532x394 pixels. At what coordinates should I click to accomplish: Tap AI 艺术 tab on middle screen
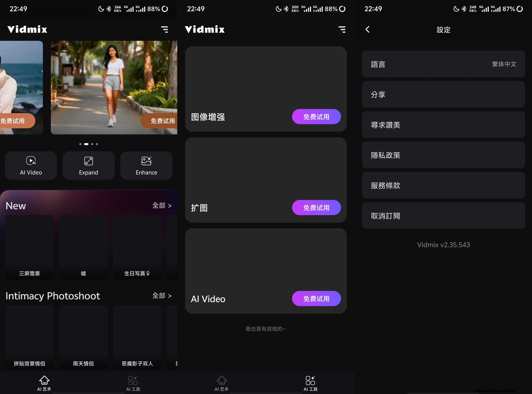(x=221, y=383)
